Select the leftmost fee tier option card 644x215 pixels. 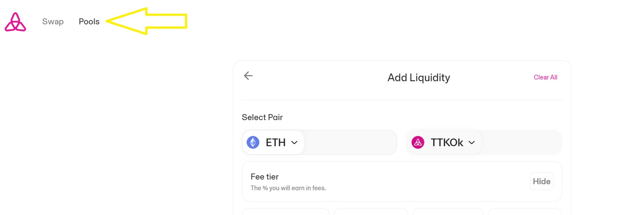(x=285, y=212)
